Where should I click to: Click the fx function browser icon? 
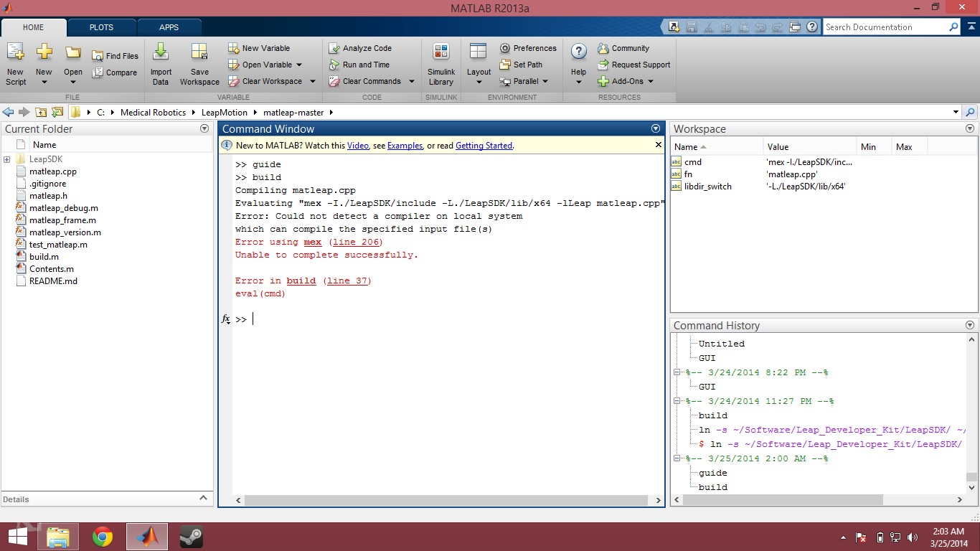226,319
